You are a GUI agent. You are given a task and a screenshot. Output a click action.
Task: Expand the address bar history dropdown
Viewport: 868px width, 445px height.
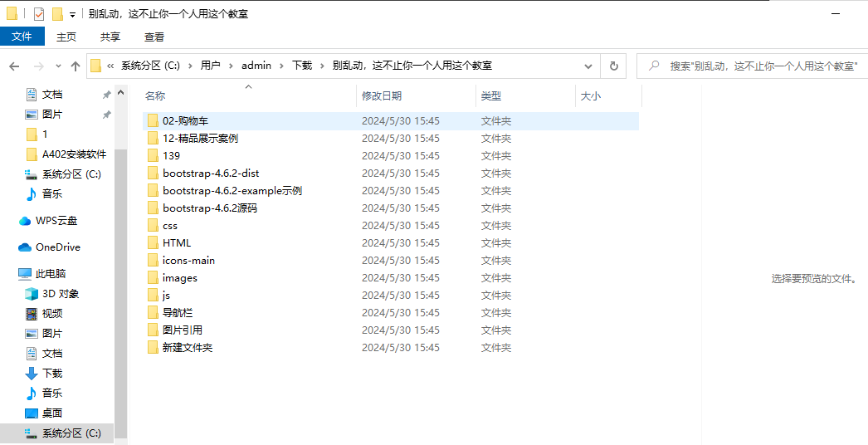tap(588, 66)
